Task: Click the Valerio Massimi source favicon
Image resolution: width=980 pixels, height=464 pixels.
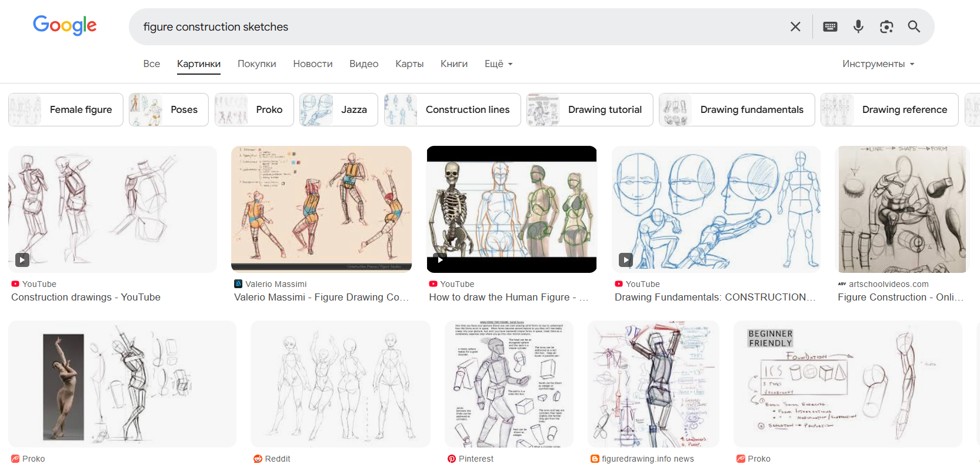Action: coord(238,284)
